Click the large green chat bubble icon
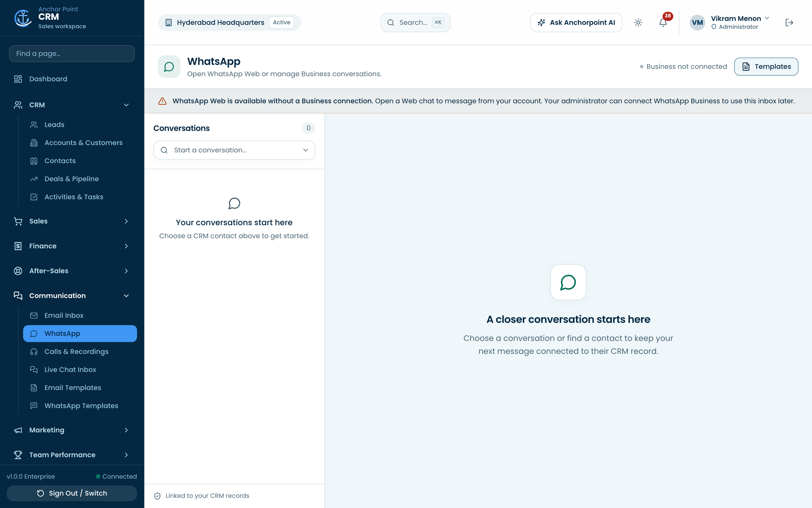This screenshot has width=812, height=508. tap(568, 282)
